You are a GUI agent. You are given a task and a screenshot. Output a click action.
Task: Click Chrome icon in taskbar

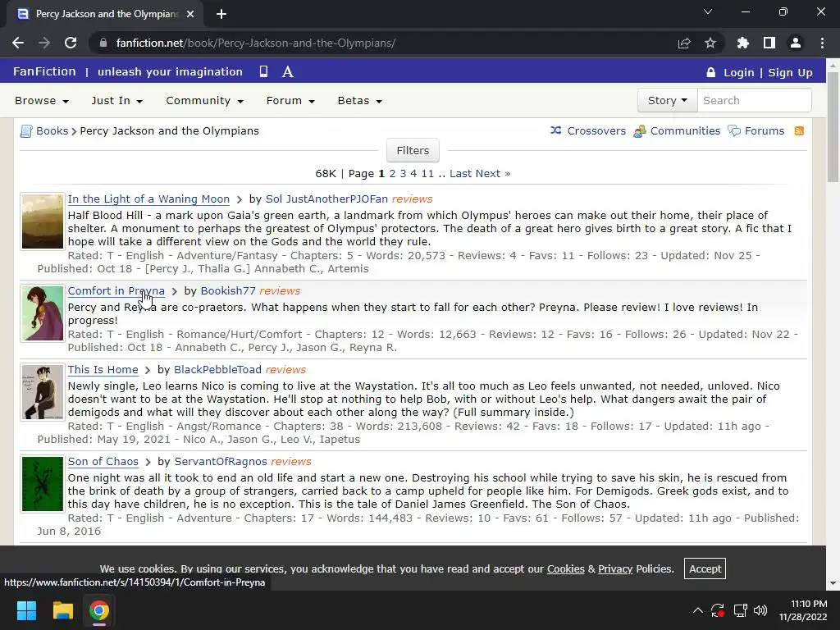(99, 610)
